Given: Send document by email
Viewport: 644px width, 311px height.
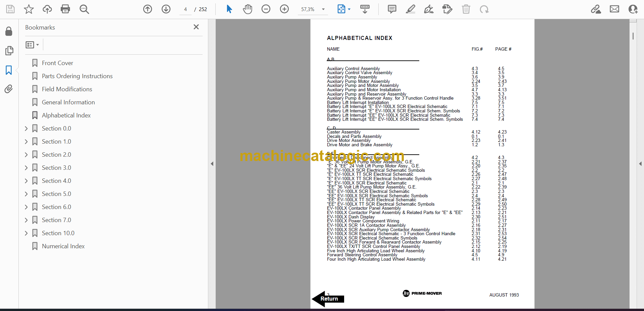Looking at the screenshot, I should (614, 9).
